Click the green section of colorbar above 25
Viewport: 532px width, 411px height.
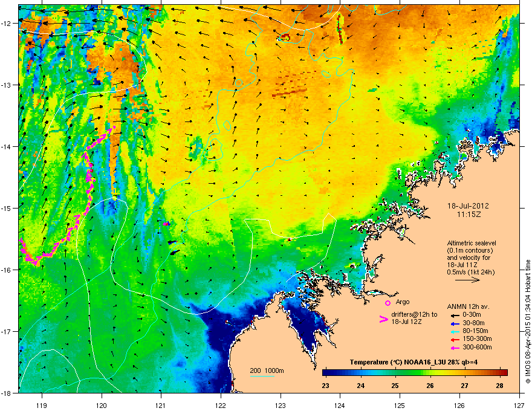click(x=395, y=372)
